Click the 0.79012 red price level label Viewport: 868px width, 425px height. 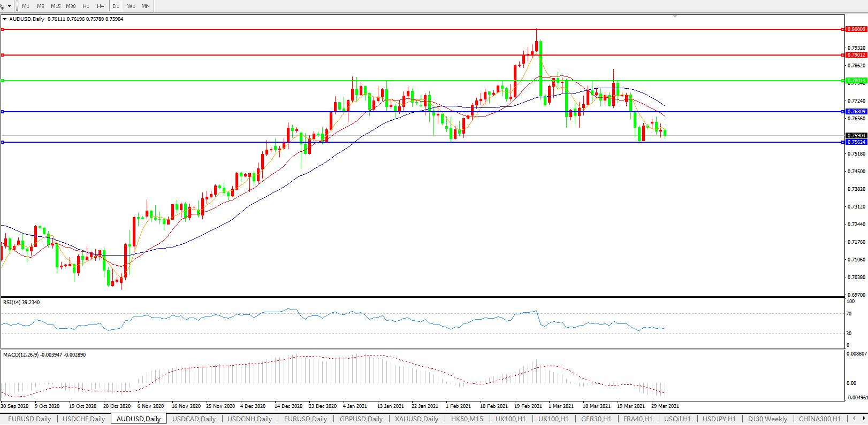click(856, 55)
